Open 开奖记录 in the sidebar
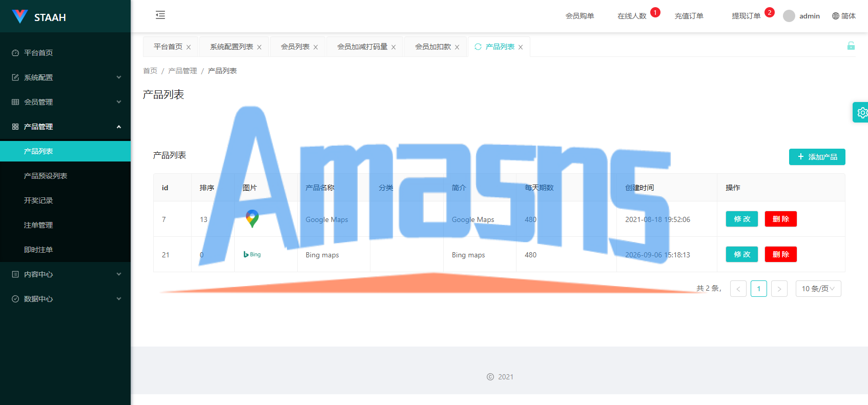The width and height of the screenshot is (868, 405). click(65, 200)
